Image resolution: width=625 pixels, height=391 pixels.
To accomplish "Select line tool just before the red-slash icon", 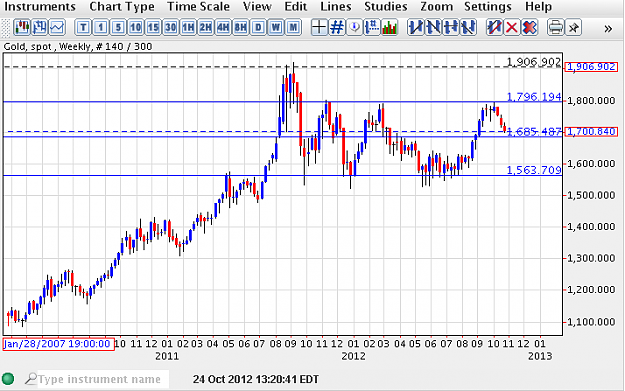I will [x=468, y=28].
